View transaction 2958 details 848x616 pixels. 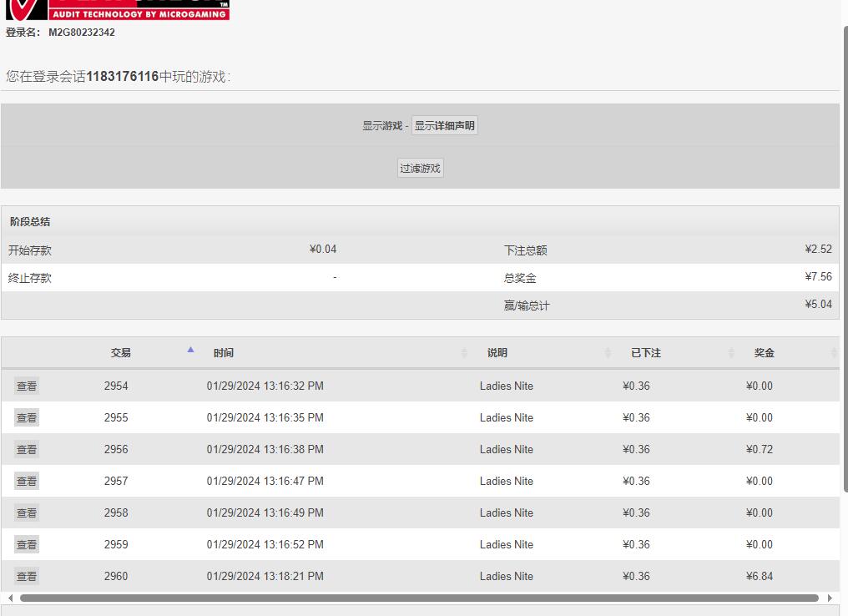pyautogui.click(x=27, y=512)
